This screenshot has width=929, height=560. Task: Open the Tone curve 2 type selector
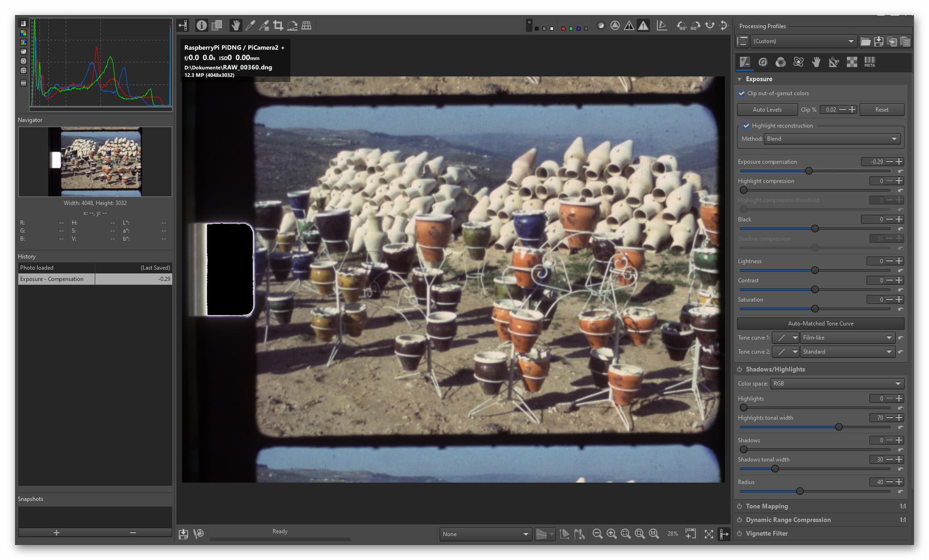pyautogui.click(x=785, y=352)
